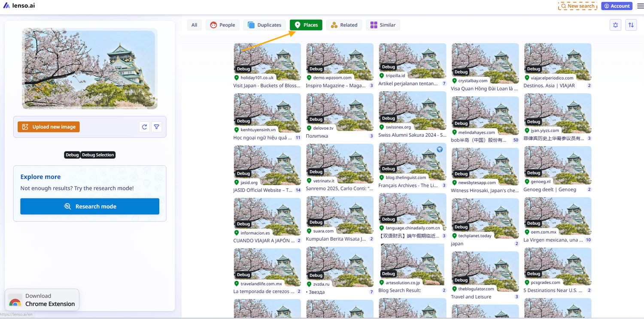This screenshot has width=644, height=319.
Task: Click the lenso.ai logo
Action: [x=19, y=6]
